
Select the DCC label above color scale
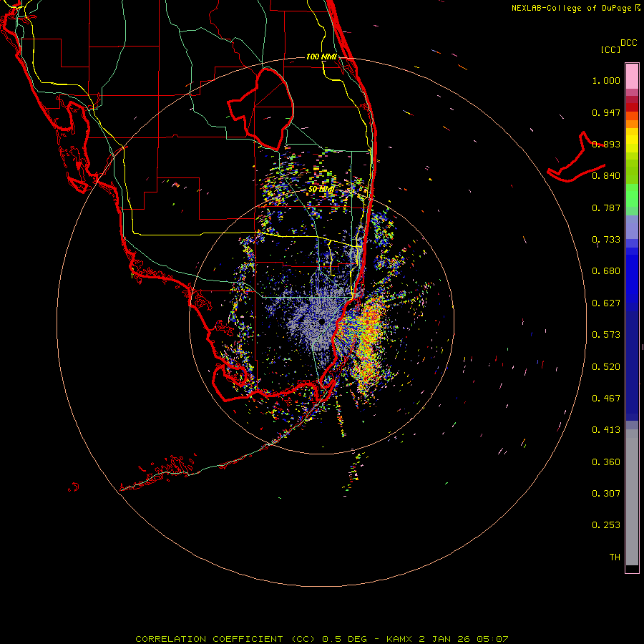628,43
